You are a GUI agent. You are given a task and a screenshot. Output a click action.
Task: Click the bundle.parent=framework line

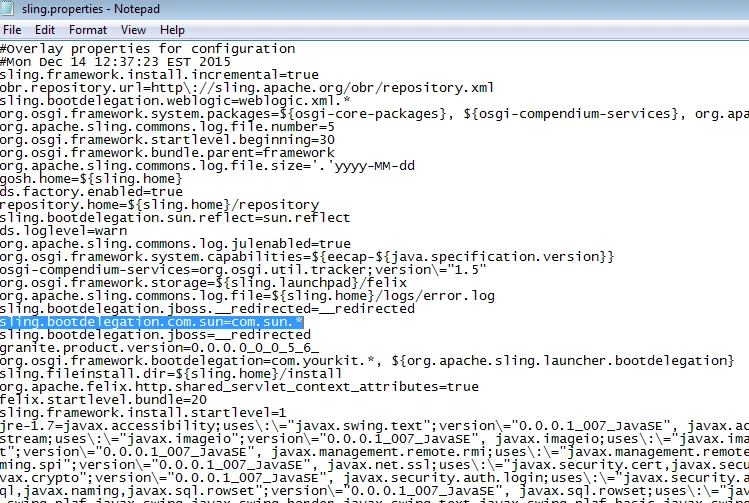tap(167, 153)
